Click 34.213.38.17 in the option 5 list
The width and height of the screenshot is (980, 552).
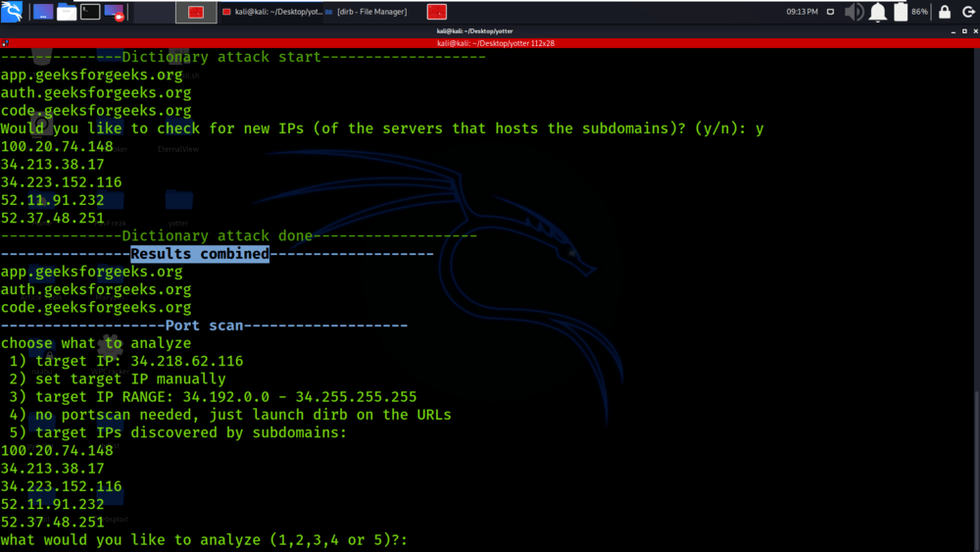53,469
